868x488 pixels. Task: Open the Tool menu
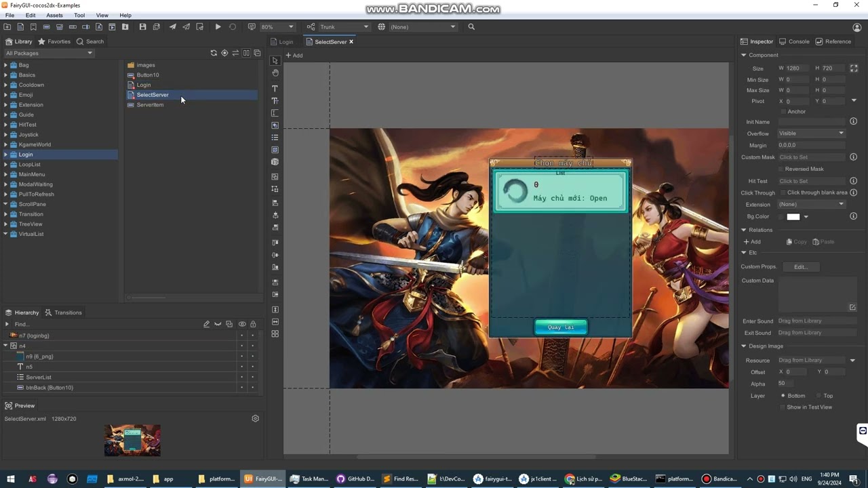click(79, 15)
